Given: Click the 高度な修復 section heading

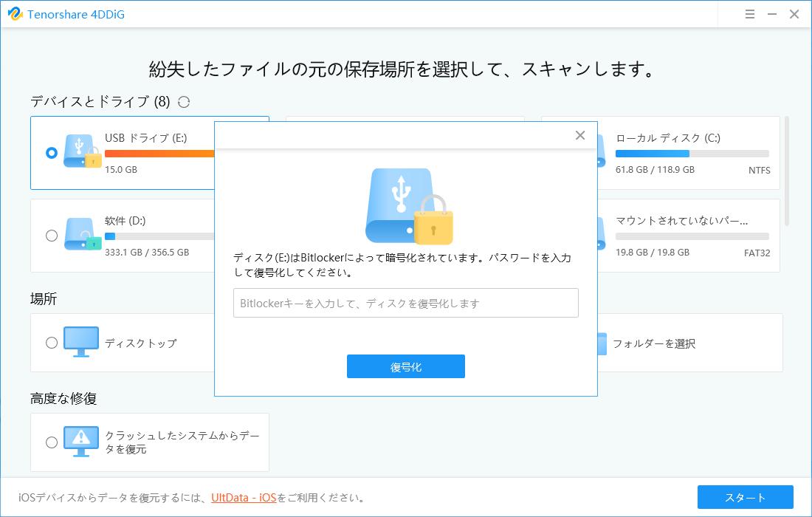Looking at the screenshot, I should click(63, 398).
